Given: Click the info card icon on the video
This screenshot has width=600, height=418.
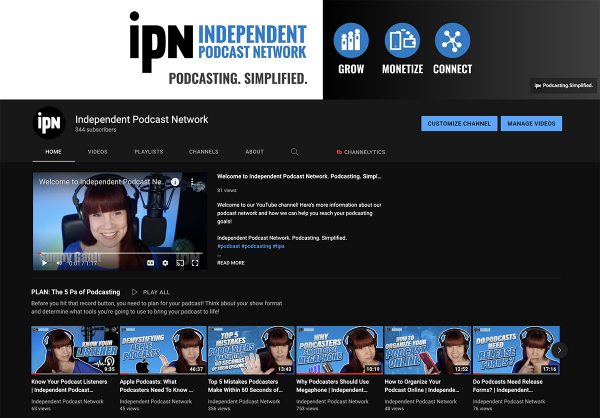Looking at the screenshot, I should (x=175, y=182).
